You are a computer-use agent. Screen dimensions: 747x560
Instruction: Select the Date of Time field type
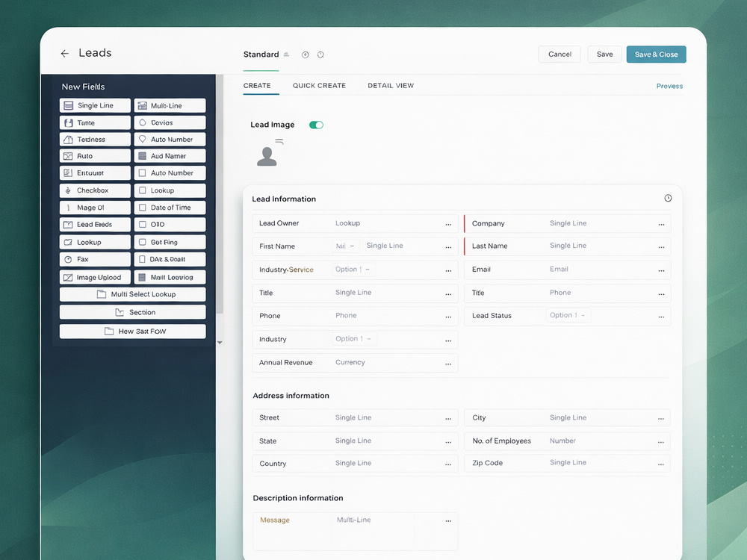pyautogui.click(x=170, y=208)
